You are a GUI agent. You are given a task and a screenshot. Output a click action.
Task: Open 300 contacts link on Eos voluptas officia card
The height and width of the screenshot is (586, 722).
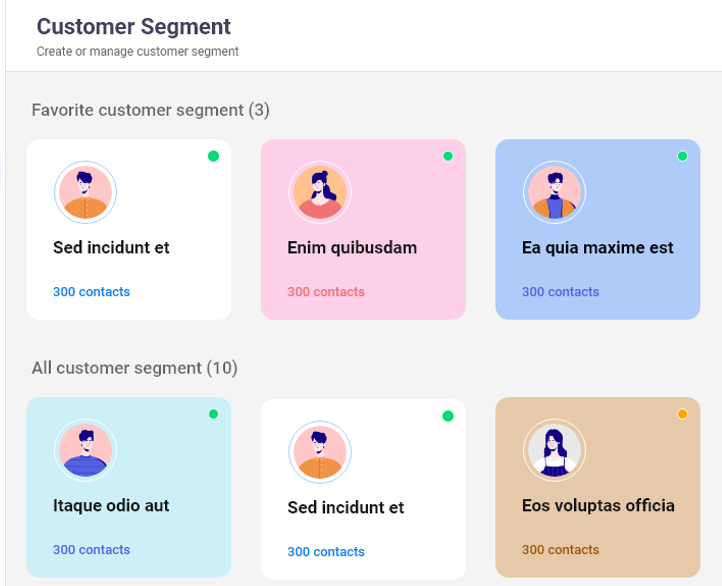coord(560,550)
